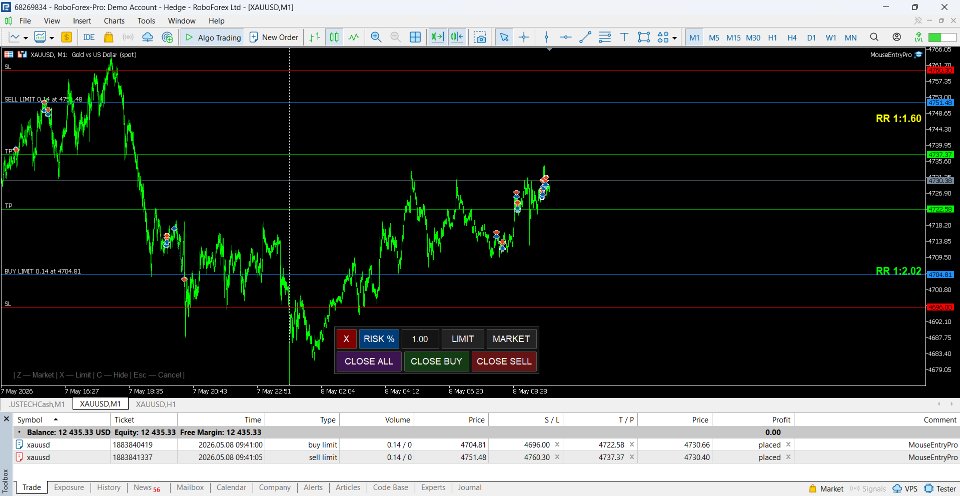Screen dimensions: 960x496
Task: Click the CLOSE BUY button
Action: [x=436, y=361]
